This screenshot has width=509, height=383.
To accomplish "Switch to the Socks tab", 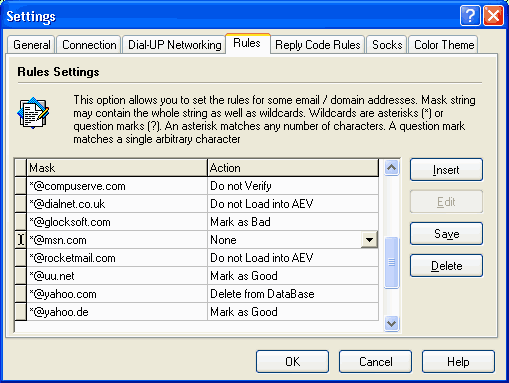I will [x=387, y=45].
